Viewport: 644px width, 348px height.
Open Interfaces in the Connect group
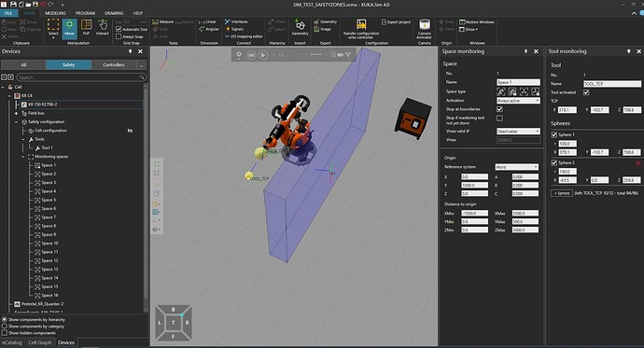point(236,21)
